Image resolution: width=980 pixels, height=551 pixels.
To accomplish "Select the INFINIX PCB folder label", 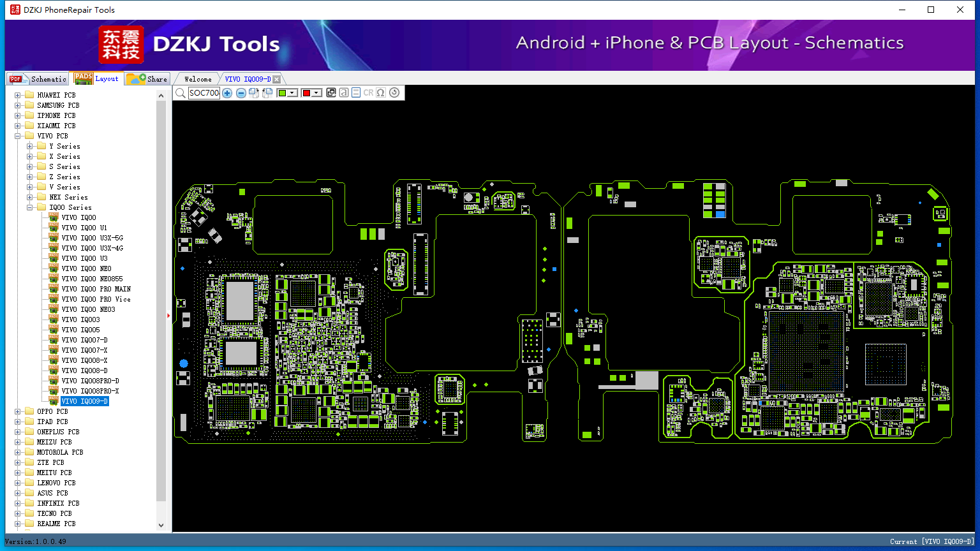I will [58, 503].
